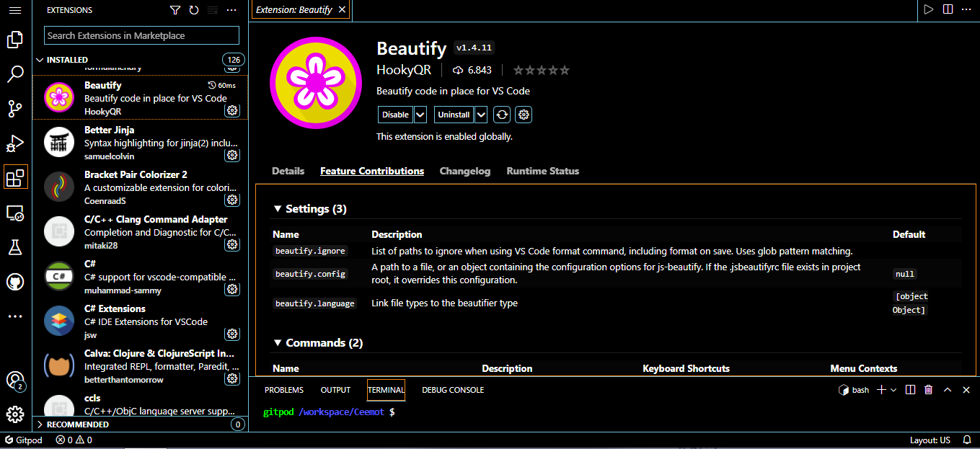Kill the terminal with trash icon
The height and width of the screenshot is (449, 980).
[x=929, y=390]
